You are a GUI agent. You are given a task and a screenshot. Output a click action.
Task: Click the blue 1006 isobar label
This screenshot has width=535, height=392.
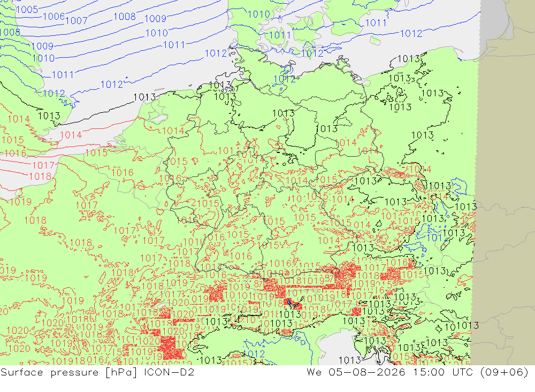54,16
